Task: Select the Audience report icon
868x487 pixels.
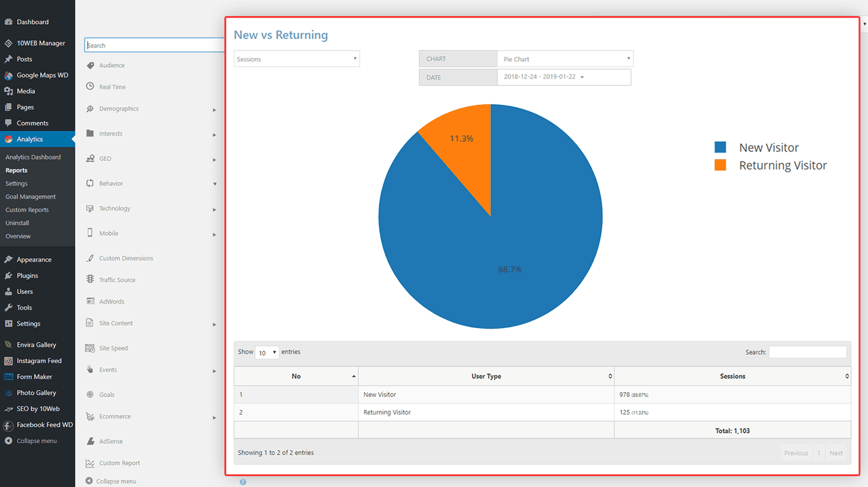Action: coord(91,65)
